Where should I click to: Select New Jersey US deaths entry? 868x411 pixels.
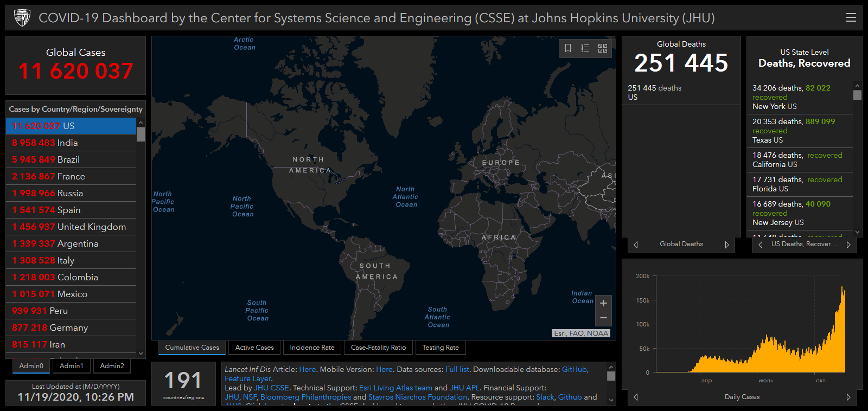[800, 213]
